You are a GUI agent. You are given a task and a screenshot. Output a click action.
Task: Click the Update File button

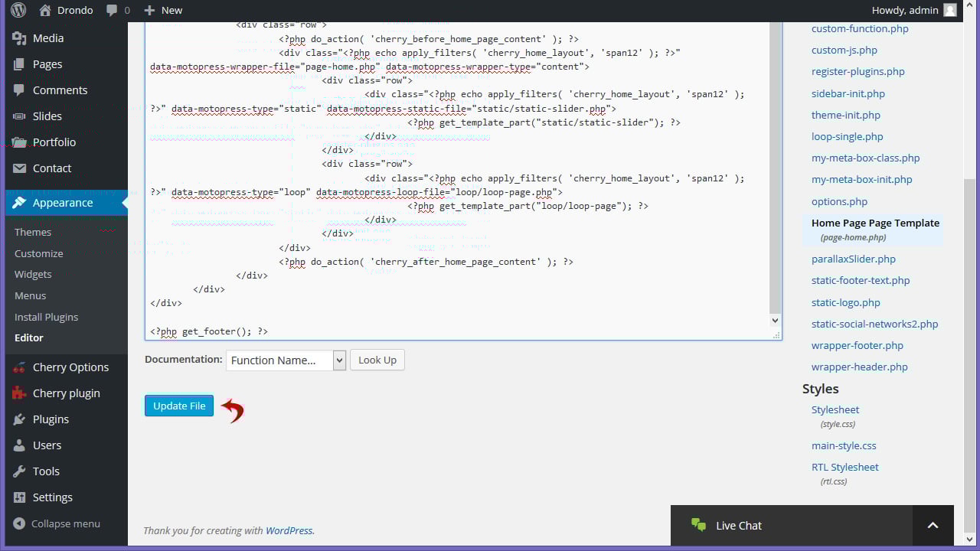pos(179,406)
